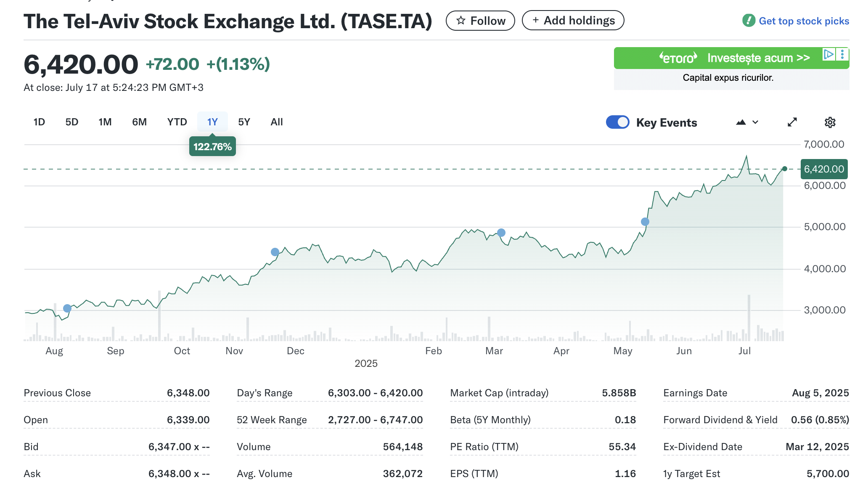The width and height of the screenshot is (868, 488).
Task: Click the key event marker in August
Action: [x=67, y=308]
